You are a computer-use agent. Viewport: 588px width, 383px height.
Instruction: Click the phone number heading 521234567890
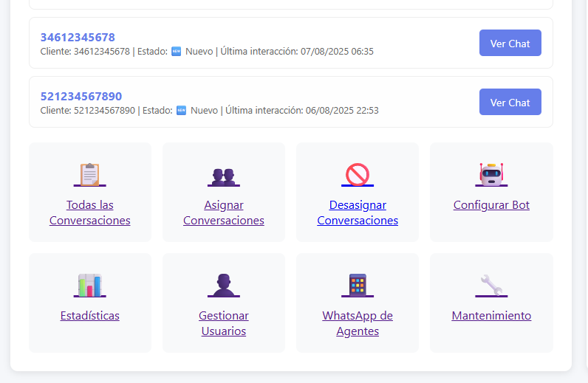point(81,97)
